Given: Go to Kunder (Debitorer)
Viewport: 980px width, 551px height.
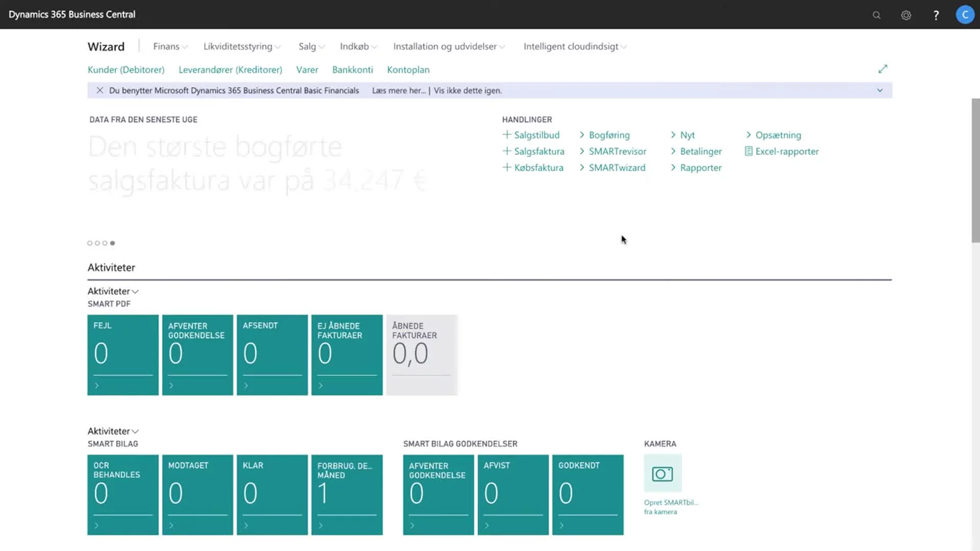Looking at the screenshot, I should pyautogui.click(x=126, y=70).
